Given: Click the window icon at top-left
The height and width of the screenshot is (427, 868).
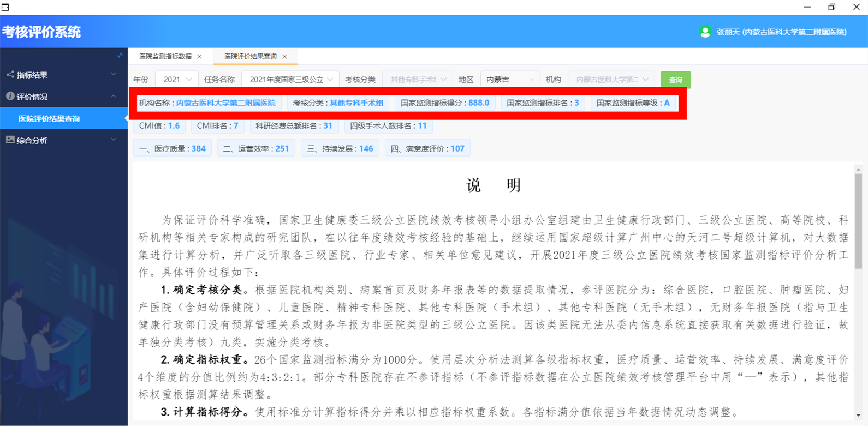Looking at the screenshot, I should coord(5,7).
